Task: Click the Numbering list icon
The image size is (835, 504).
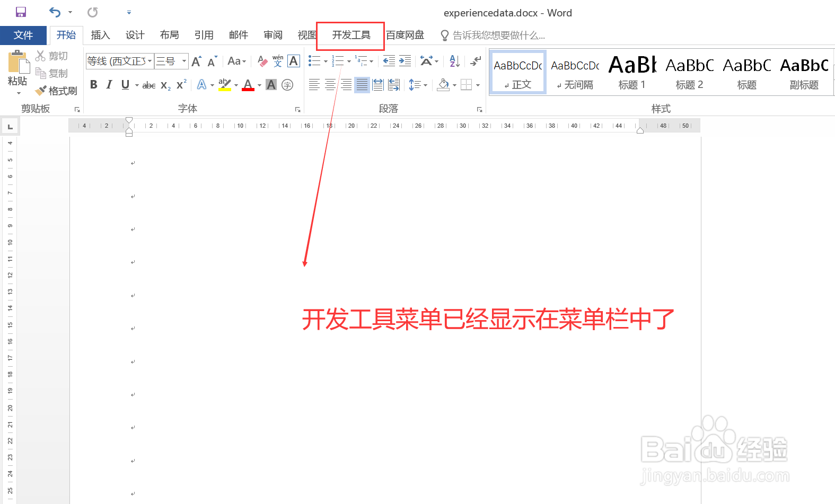Action: (x=338, y=61)
